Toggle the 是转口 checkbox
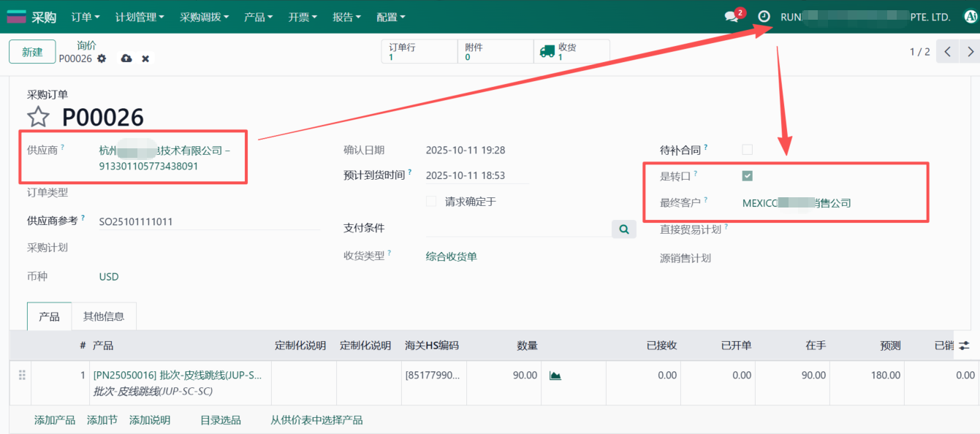The height and width of the screenshot is (434, 980). (747, 175)
